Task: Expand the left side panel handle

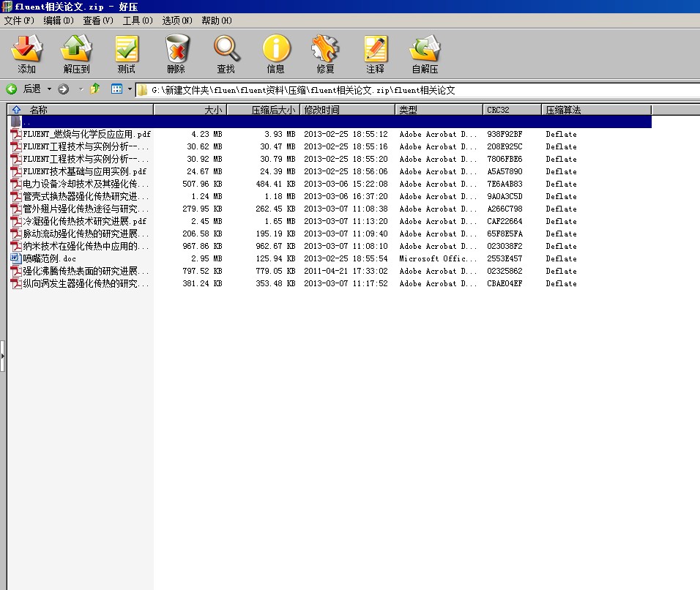Action: (2, 356)
